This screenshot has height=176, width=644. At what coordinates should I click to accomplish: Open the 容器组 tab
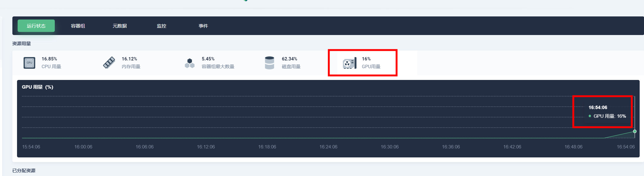(x=78, y=26)
